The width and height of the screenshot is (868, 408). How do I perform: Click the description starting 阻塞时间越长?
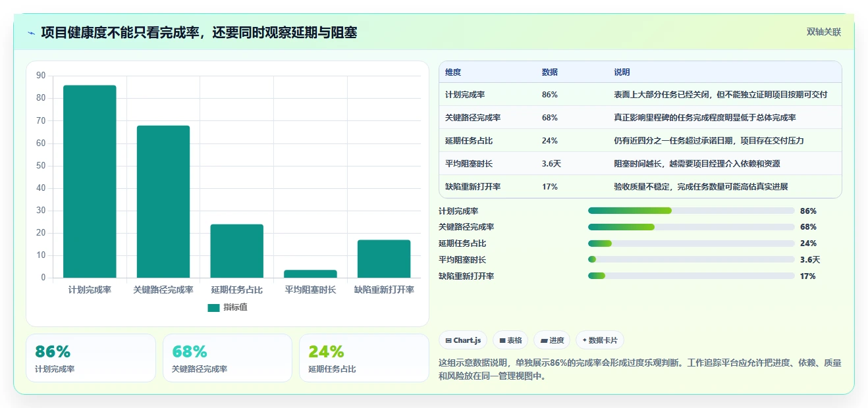(x=697, y=163)
